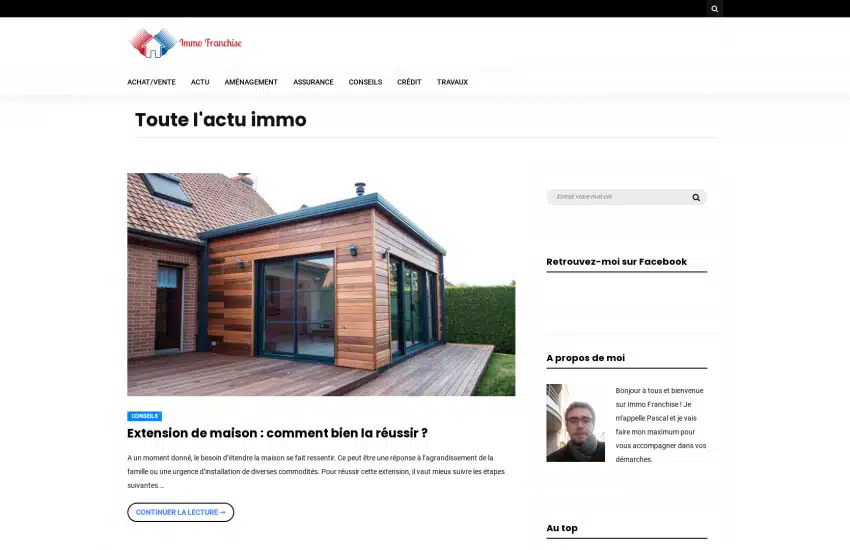Click the 'Entrez votre mot-clé' search field

pyautogui.click(x=615, y=197)
